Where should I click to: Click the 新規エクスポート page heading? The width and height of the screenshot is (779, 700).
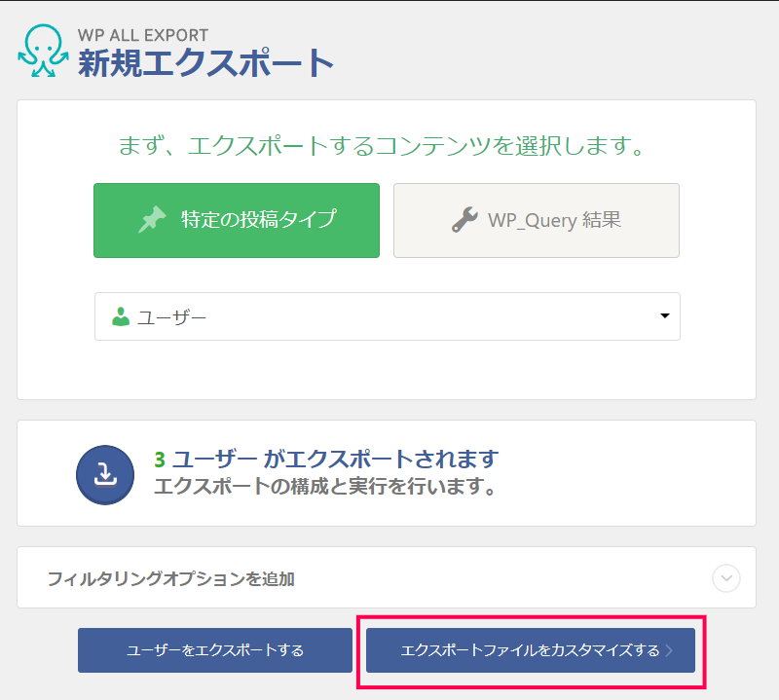(x=205, y=63)
